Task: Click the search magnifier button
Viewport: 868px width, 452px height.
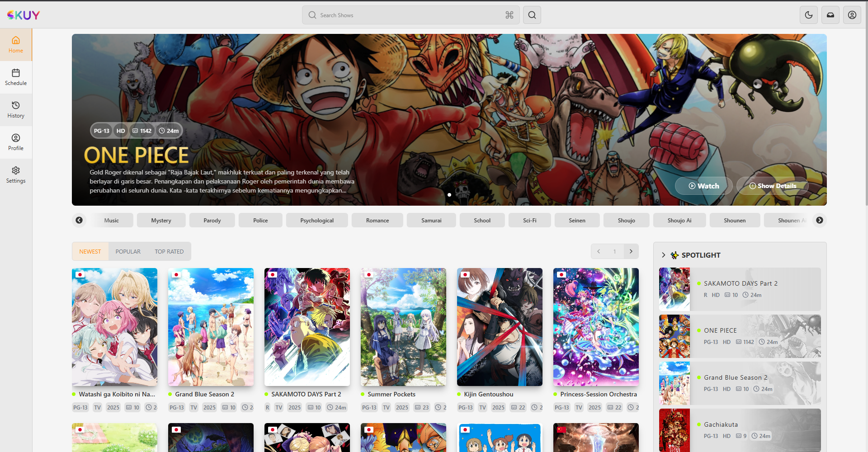Action: pyautogui.click(x=532, y=15)
